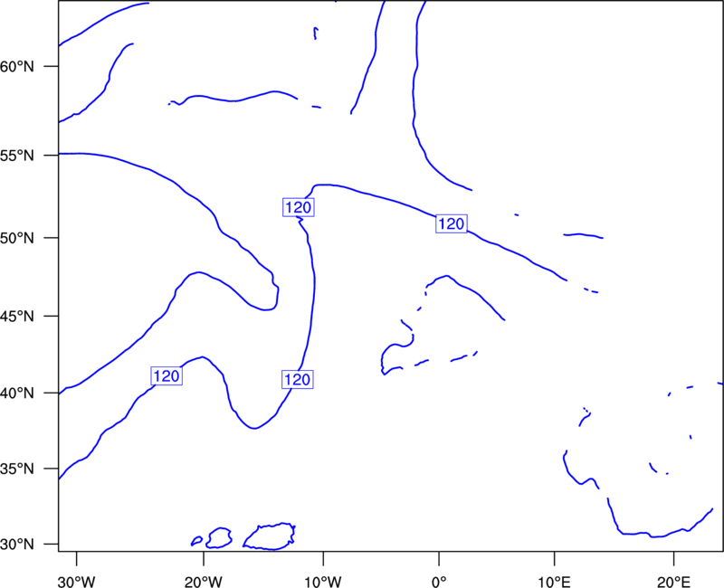Click the largest closed contour island near 30°N
The image size is (724, 588).
click(x=270, y=536)
